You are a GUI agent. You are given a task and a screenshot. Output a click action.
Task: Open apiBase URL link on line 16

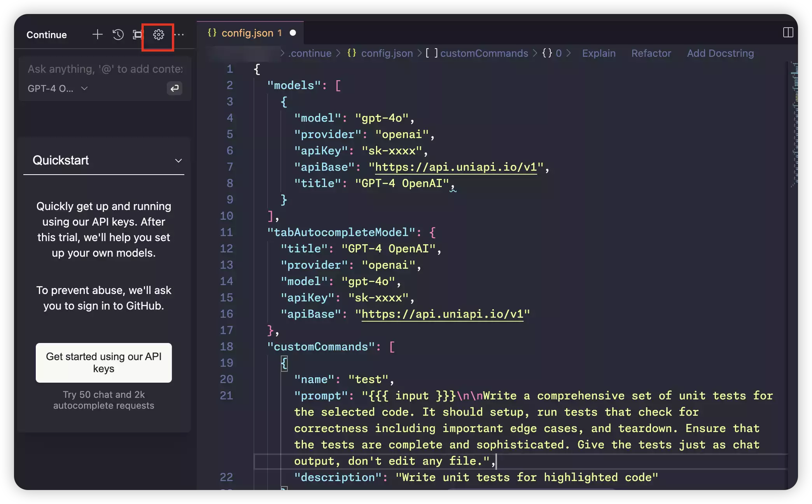pos(443,314)
